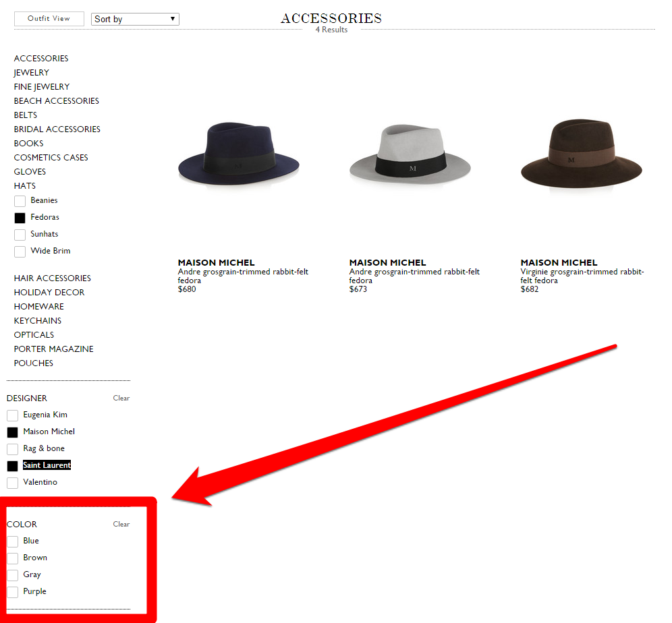Screen dimensions: 672x623
Task: Click the COLOR filter heading
Action: 22,524
